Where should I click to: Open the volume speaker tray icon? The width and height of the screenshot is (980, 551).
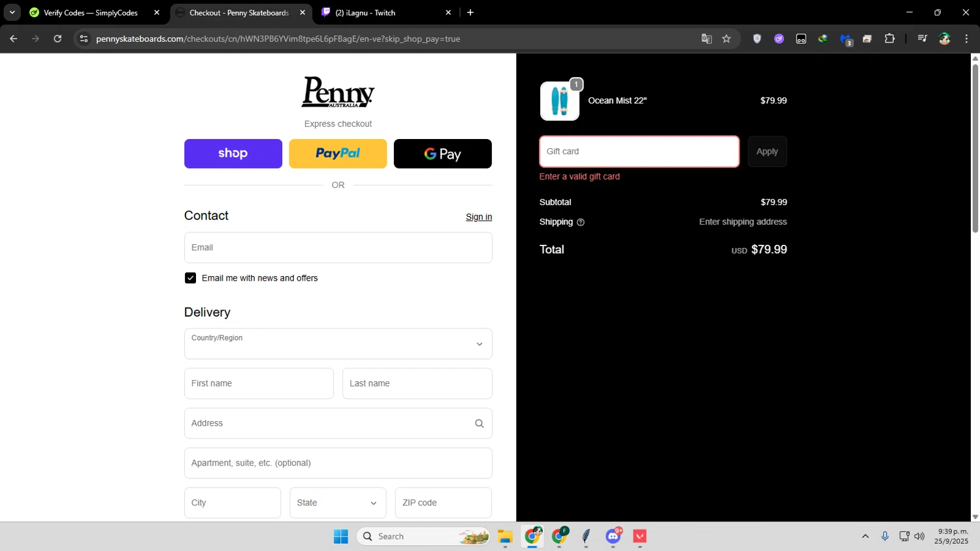point(919,536)
